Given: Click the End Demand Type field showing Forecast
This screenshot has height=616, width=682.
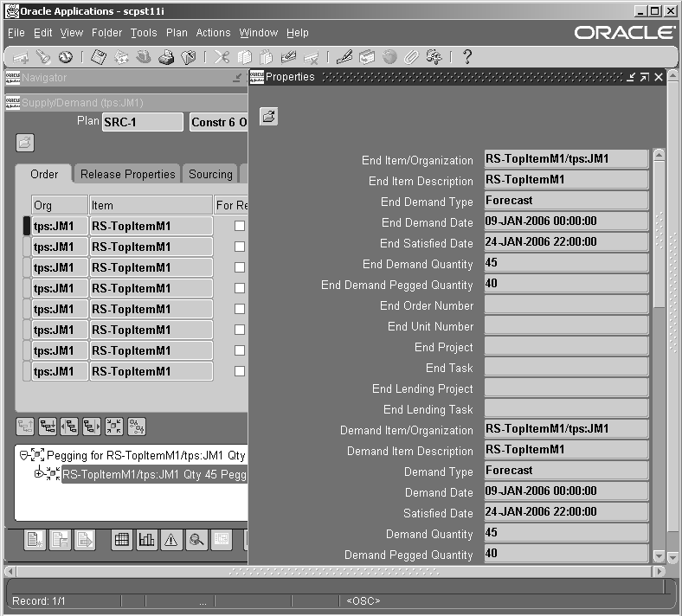Looking at the screenshot, I should [566, 201].
